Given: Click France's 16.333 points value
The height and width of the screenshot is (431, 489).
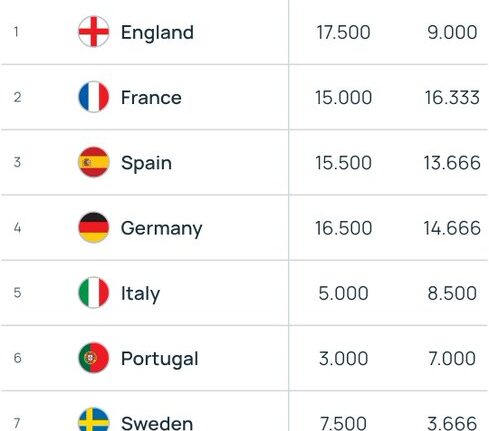Looking at the screenshot, I should tap(452, 98).
